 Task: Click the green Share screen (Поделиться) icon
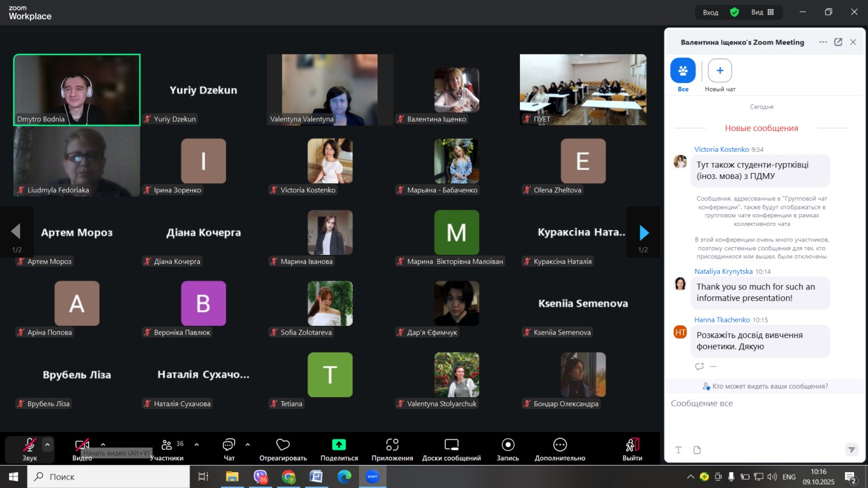coord(339,445)
